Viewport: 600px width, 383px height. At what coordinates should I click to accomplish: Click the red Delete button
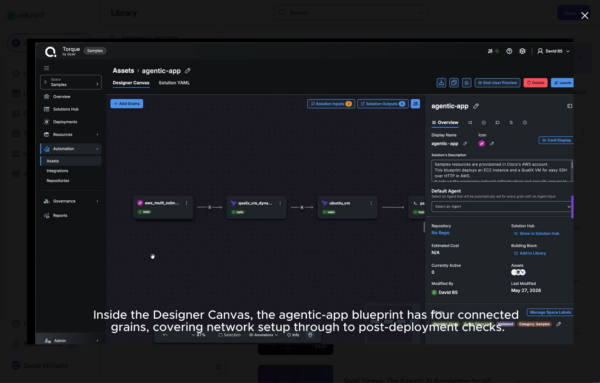pos(535,83)
